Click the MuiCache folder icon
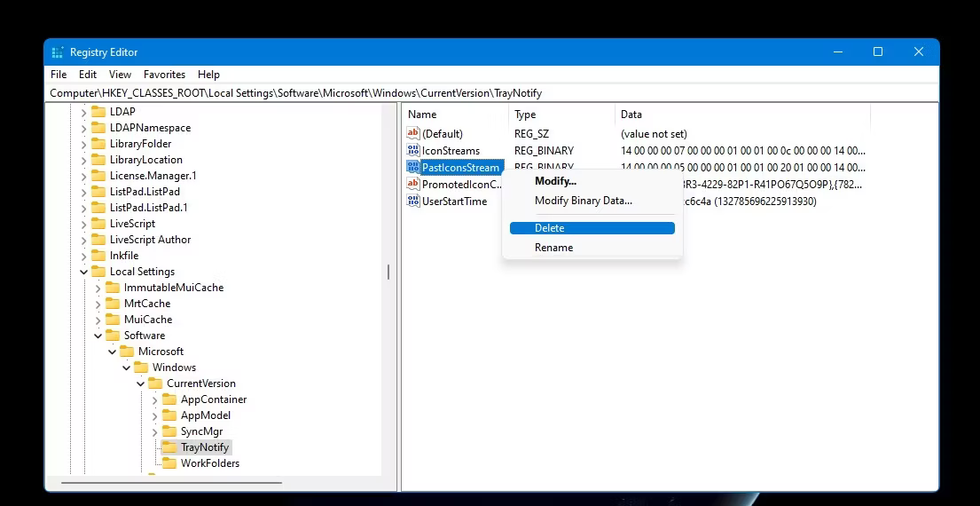 click(113, 320)
